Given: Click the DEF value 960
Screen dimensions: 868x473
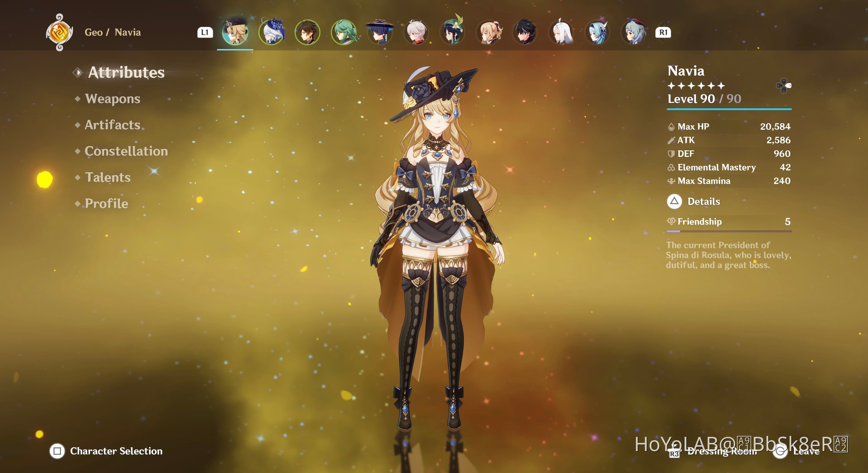Looking at the screenshot, I should 782,154.
